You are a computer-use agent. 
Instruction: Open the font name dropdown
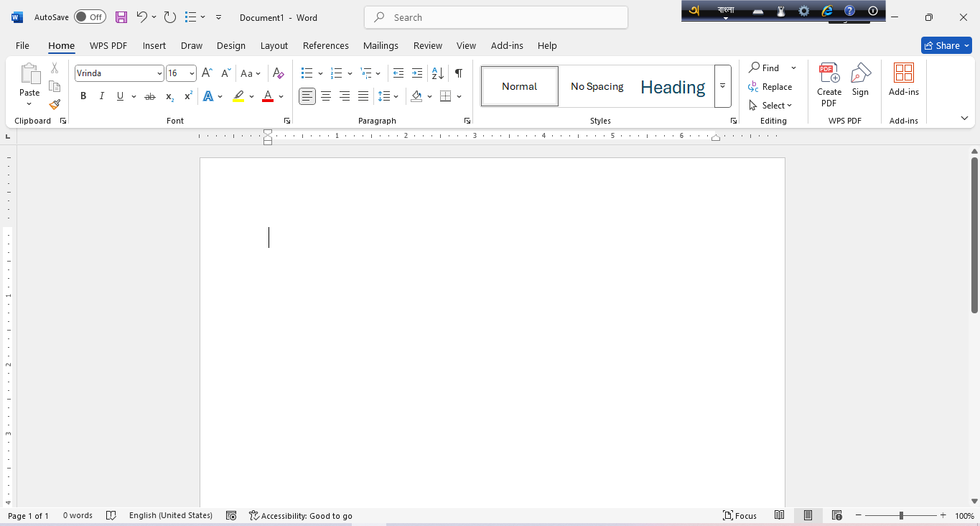[x=159, y=73]
